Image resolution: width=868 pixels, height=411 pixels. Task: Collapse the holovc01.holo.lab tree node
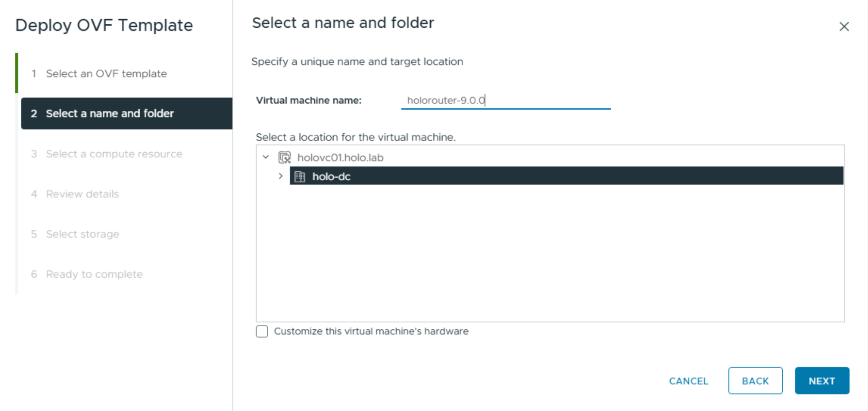point(266,157)
